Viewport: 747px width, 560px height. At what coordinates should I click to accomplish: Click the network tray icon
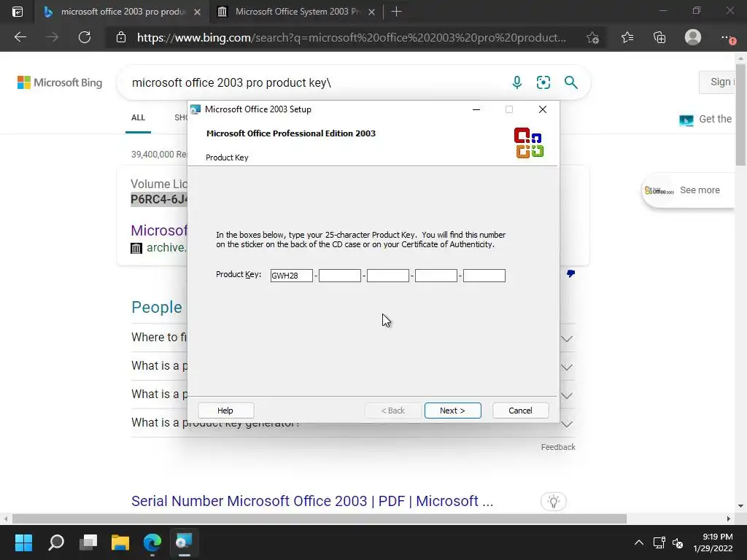pyautogui.click(x=659, y=542)
